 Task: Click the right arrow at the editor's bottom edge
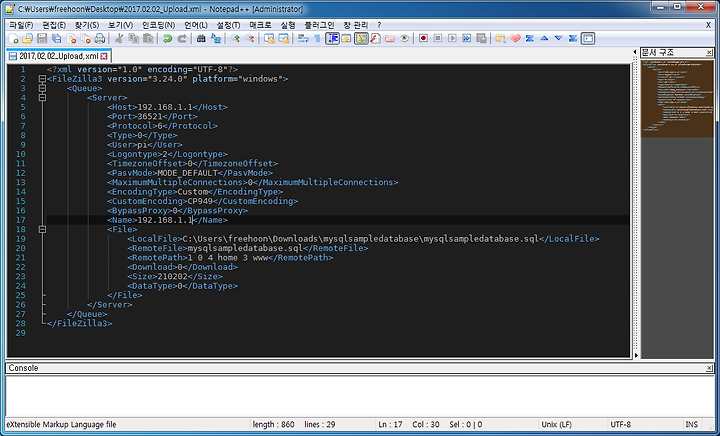(636, 355)
